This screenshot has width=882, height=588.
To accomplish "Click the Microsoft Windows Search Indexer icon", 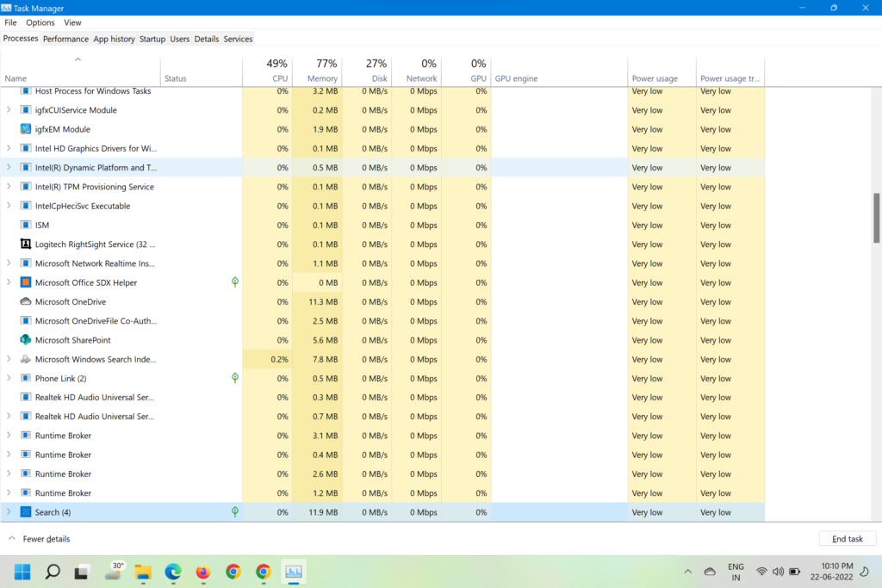I will point(26,359).
